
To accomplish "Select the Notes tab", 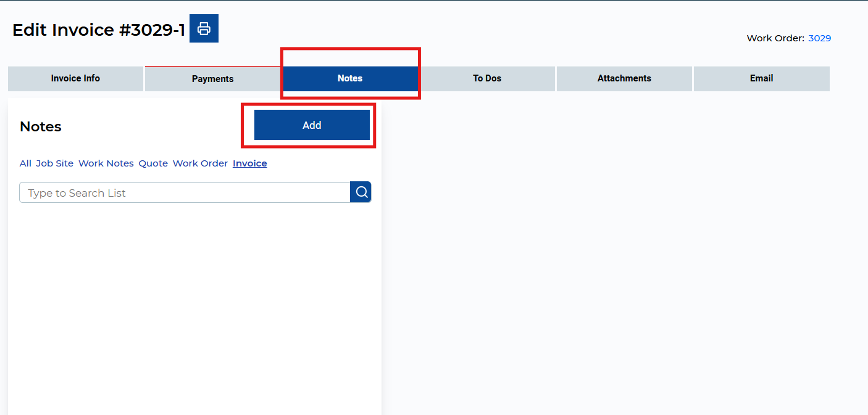I will point(349,78).
